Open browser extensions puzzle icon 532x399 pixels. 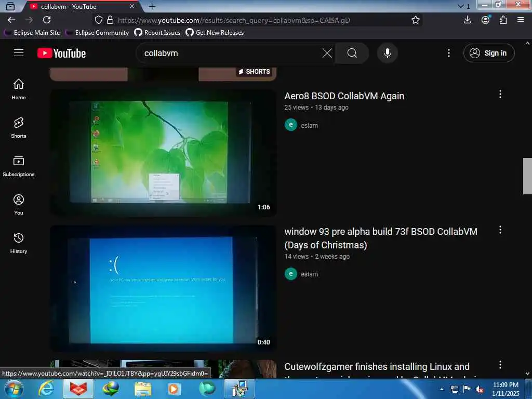click(x=503, y=20)
